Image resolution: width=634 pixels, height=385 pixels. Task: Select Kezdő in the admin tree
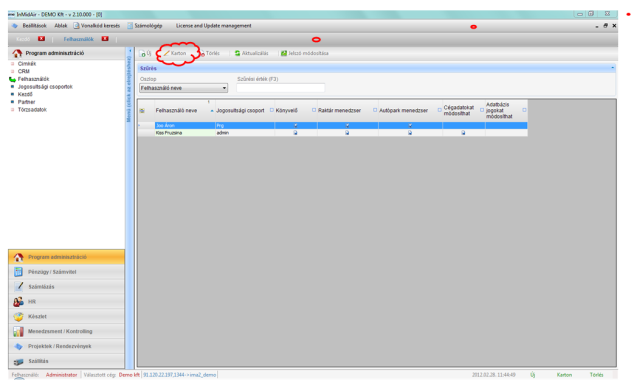pyautogui.click(x=25, y=94)
